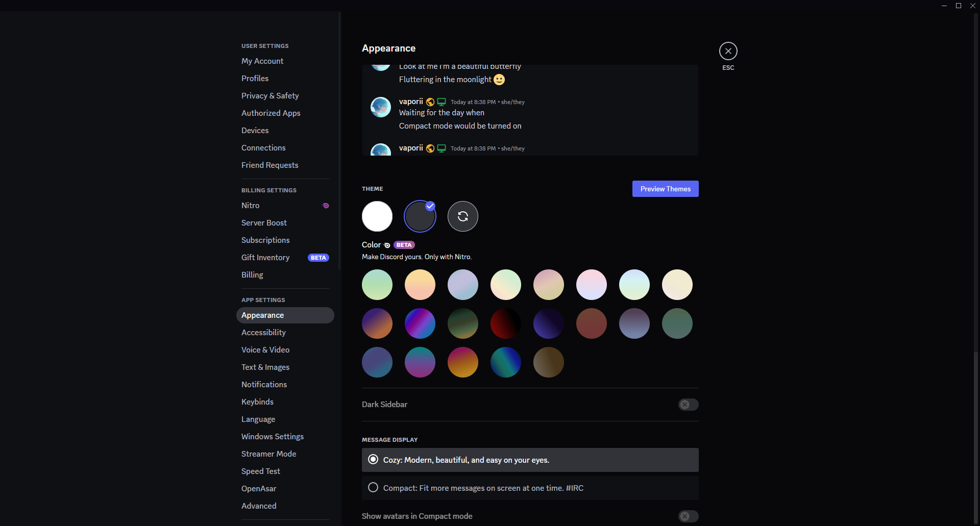Pick the rust brown-red color theme
The image size is (980, 526).
592,323
